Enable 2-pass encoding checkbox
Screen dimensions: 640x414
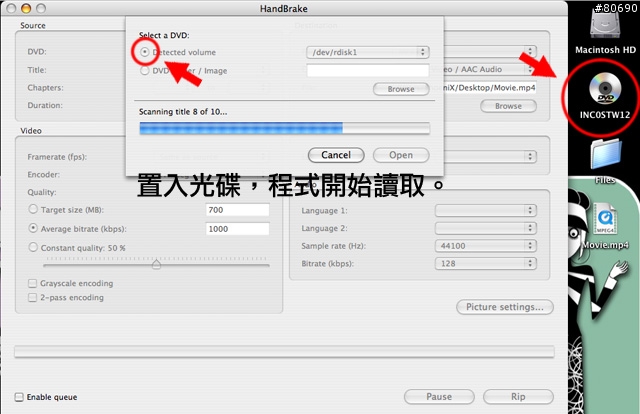(x=32, y=298)
